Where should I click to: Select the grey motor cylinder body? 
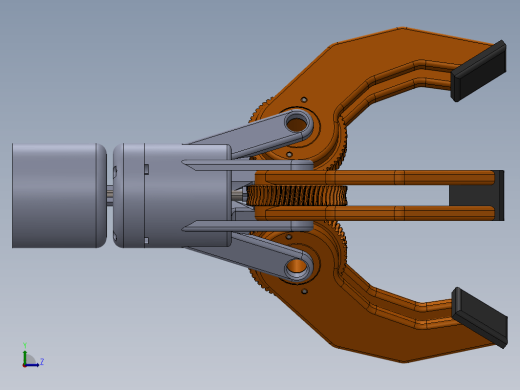point(59,196)
